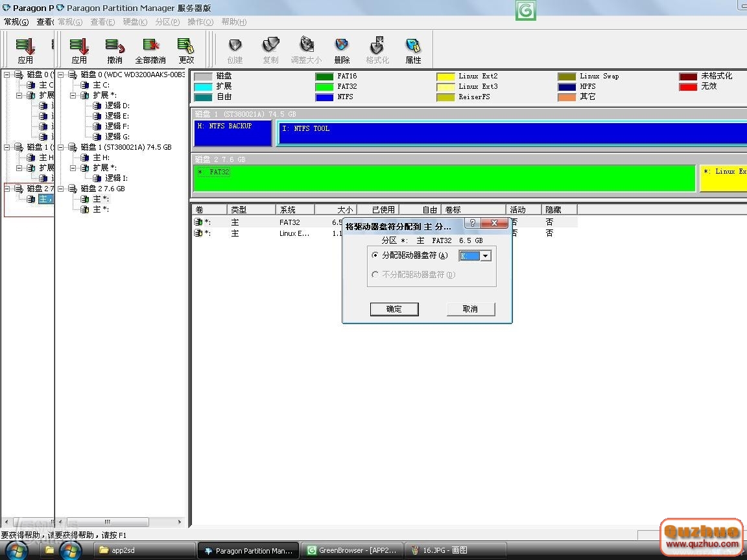Click the 调整大小 (Resize) icon
This screenshot has height=560, width=747.
[306, 50]
